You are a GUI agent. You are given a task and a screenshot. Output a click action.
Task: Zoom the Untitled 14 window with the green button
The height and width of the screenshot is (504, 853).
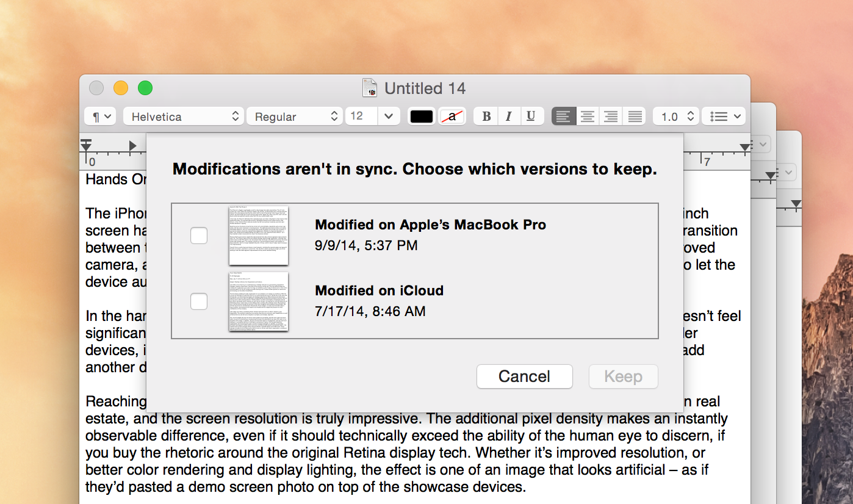(x=145, y=88)
